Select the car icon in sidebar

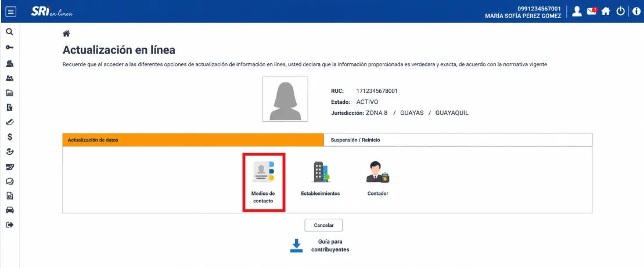(x=10, y=210)
